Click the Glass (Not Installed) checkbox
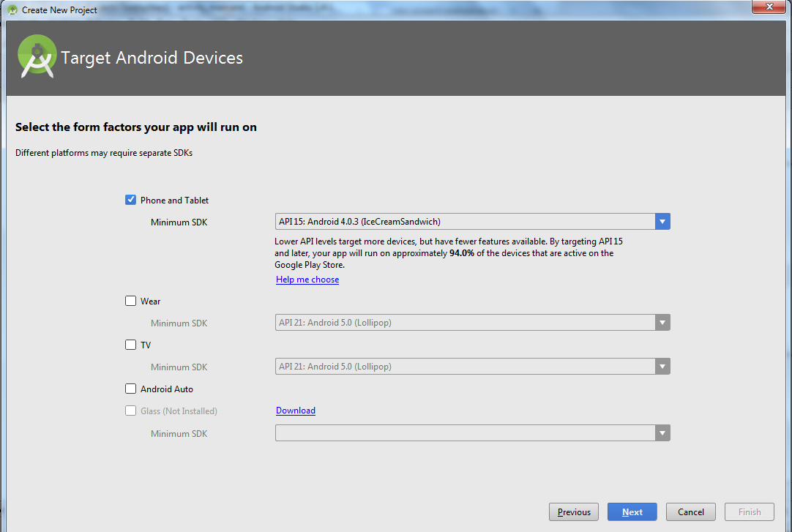 click(x=131, y=411)
